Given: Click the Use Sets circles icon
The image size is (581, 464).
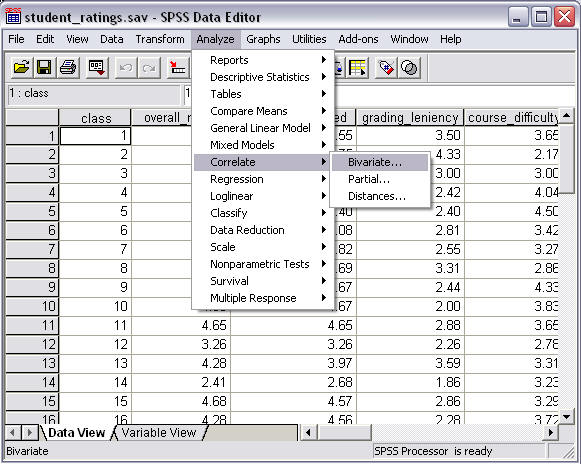Looking at the screenshot, I should click(x=409, y=67).
